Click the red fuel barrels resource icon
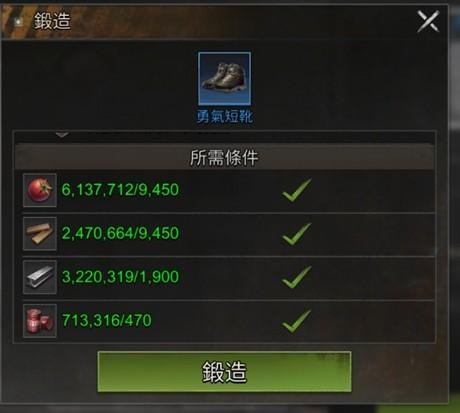 (40, 321)
